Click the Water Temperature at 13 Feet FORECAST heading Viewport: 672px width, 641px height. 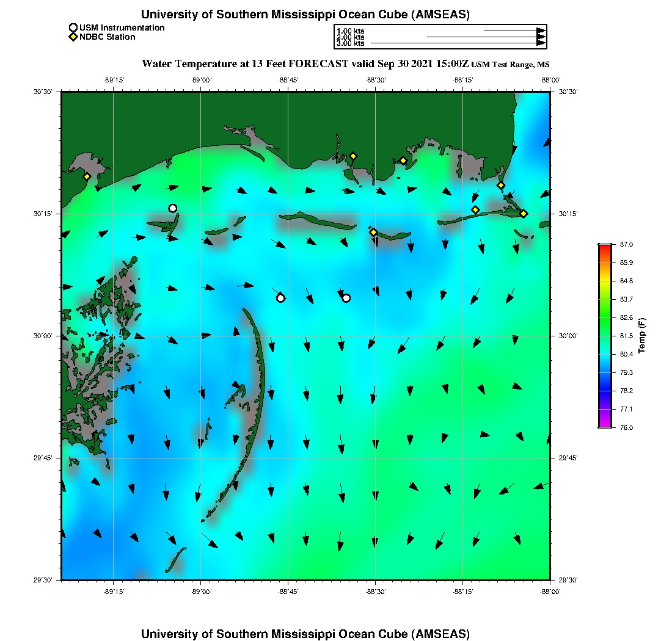305,63
